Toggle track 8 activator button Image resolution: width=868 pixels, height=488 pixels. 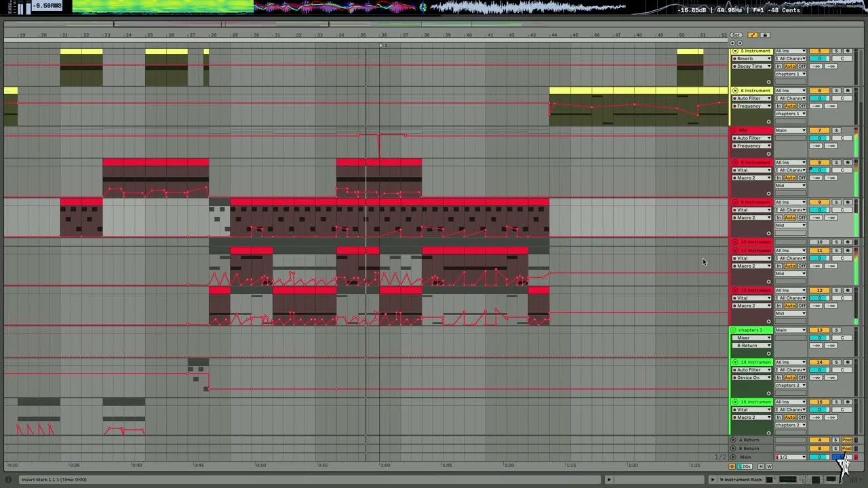click(x=819, y=163)
